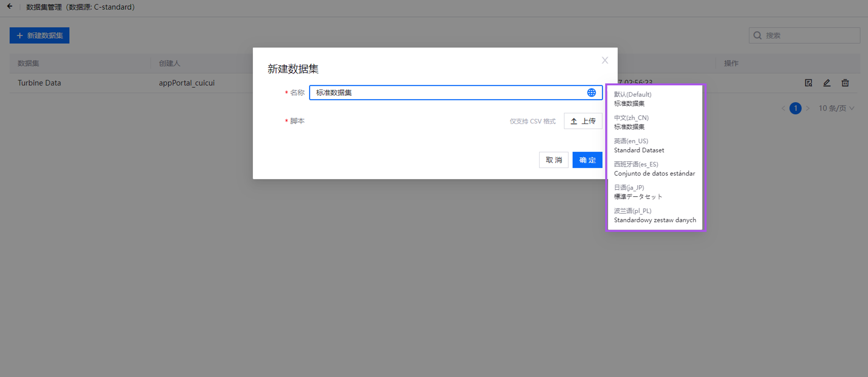Viewport: 868px width, 377px height.
Task: Select the 英语(en_US) Standard Dataset entry
Action: [639, 146]
